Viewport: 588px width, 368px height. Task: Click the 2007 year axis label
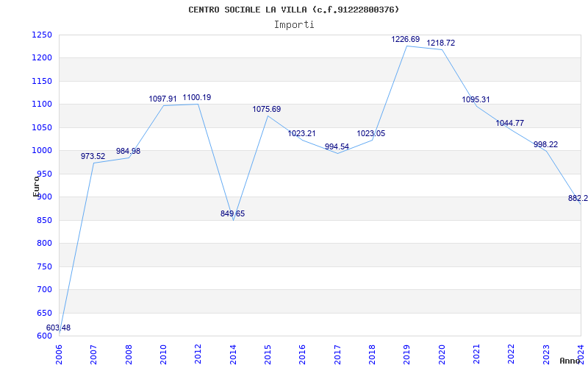[94, 354]
